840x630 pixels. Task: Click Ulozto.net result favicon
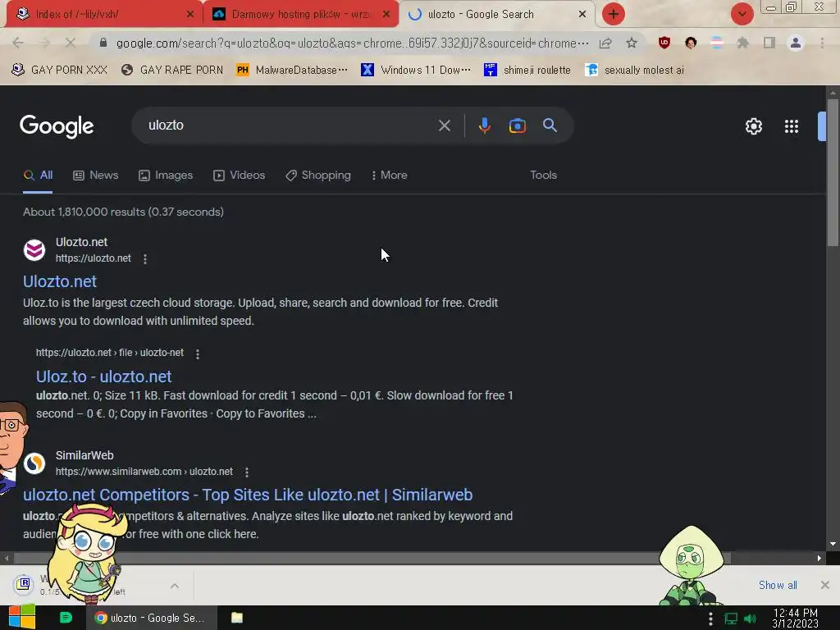pyautogui.click(x=34, y=250)
